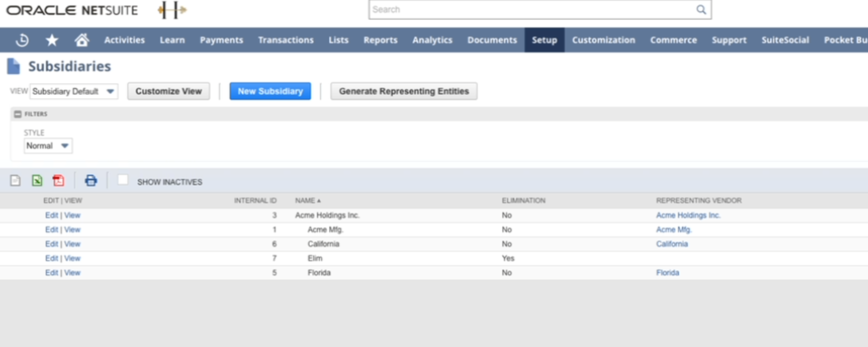Open the Style Normal dropdown
Image resolution: width=868 pixels, height=347 pixels.
pos(48,146)
